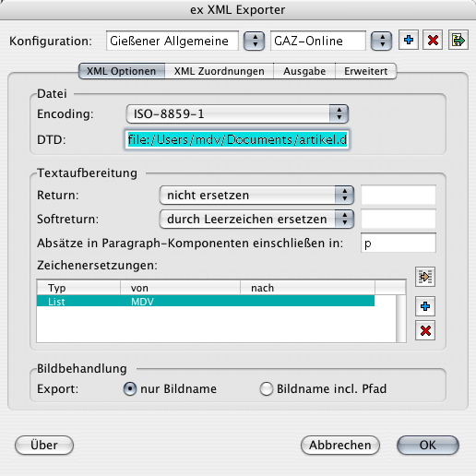Screen dimensions: 476x476
Task: Open the Softreturn 'durch Leerzeichen ersetzen' dropdown
Action: (x=256, y=219)
